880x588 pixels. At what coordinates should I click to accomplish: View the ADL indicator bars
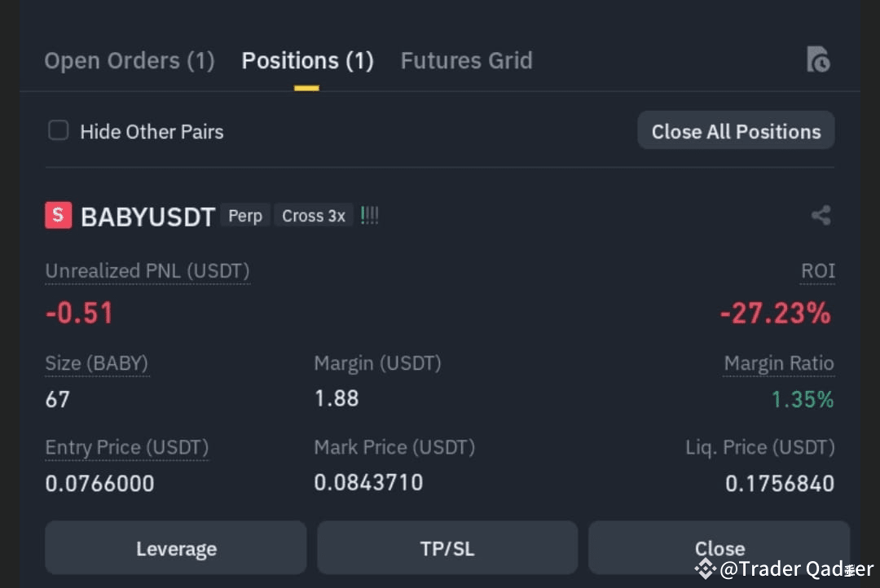point(369,214)
